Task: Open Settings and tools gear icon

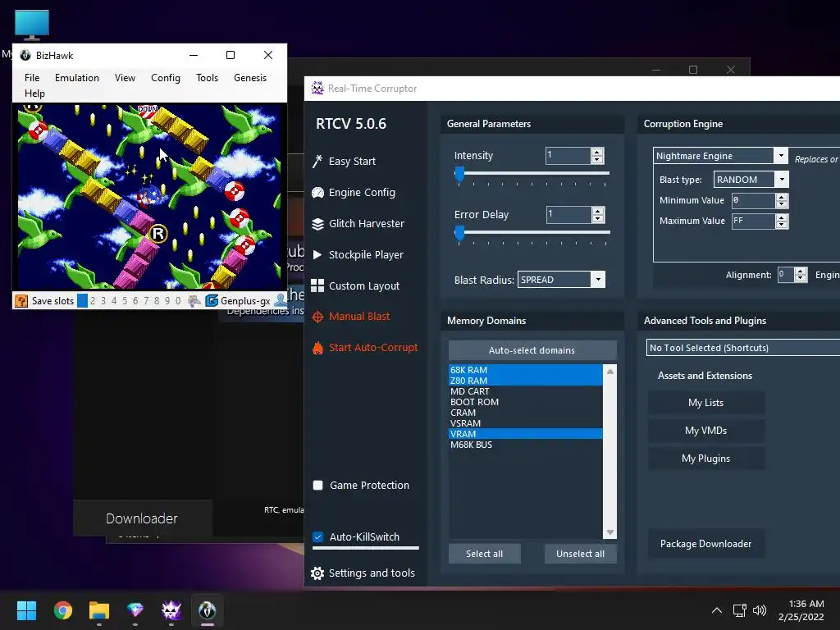Action: [x=317, y=573]
